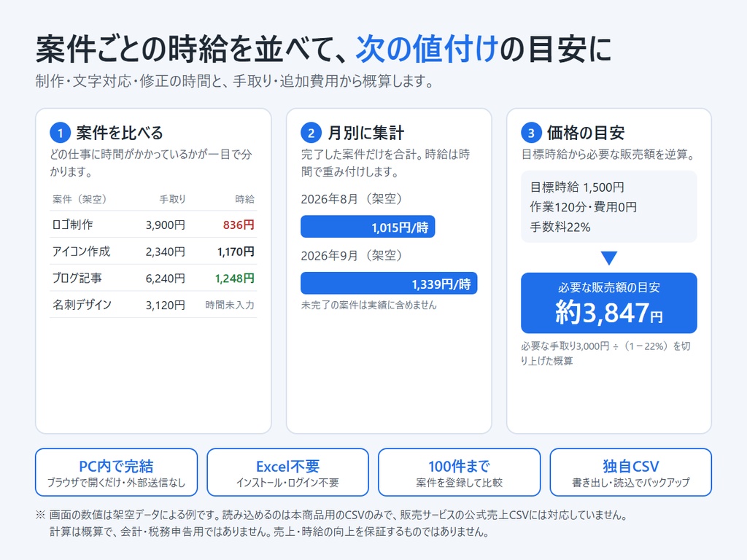Image resolution: width=747 pixels, height=560 pixels.
Task: Click the 2026年8月（架空） label
Action: 352,198
